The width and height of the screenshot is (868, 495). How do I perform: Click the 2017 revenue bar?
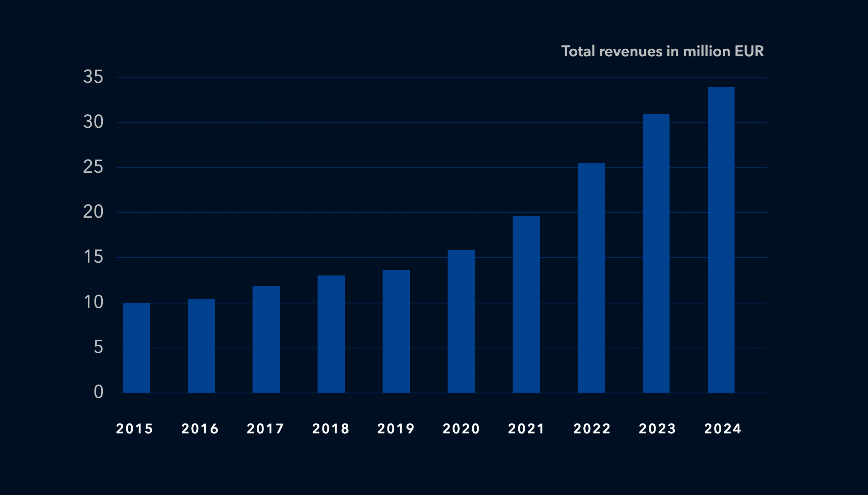[266, 339]
